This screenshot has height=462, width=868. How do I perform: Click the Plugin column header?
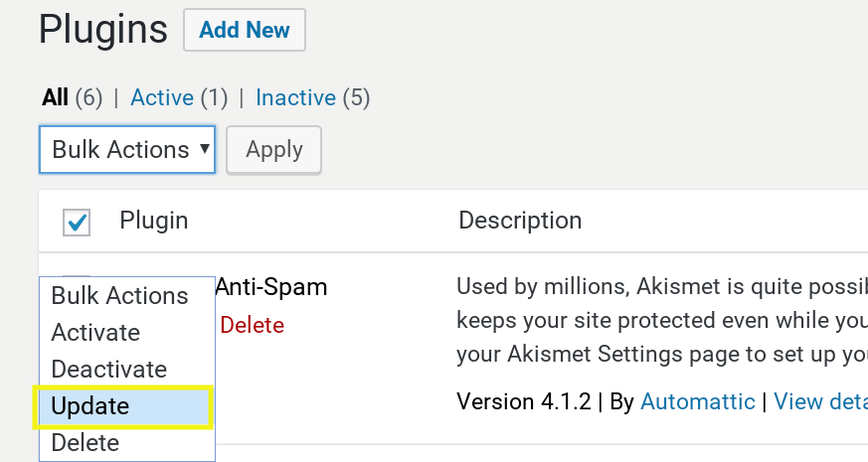tap(153, 221)
